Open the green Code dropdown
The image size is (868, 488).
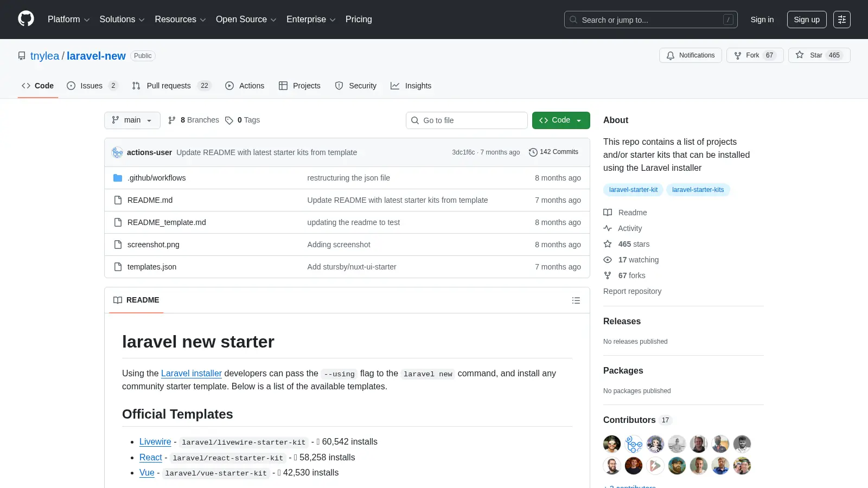pyautogui.click(x=561, y=120)
